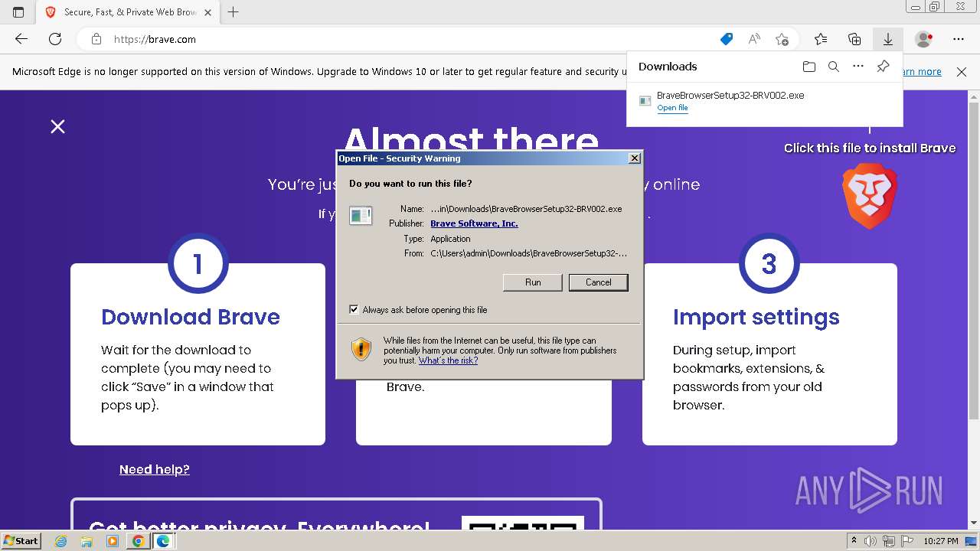This screenshot has height=551, width=980.
Task: Open Windows Explorer from taskbar
Action: [87, 541]
